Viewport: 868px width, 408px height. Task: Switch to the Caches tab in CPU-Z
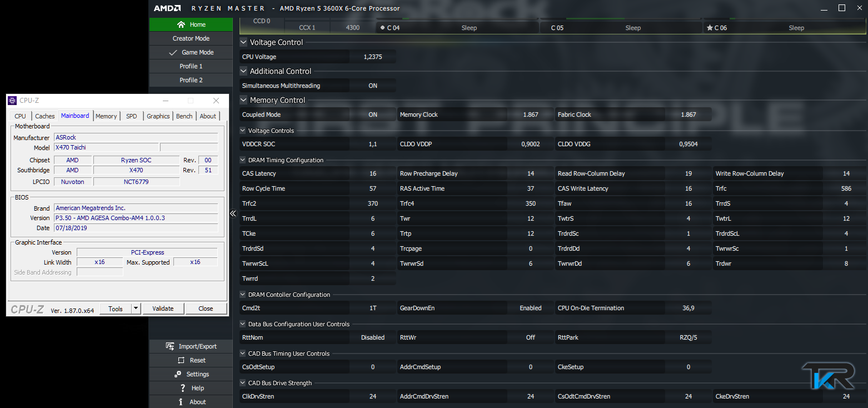coord(45,116)
